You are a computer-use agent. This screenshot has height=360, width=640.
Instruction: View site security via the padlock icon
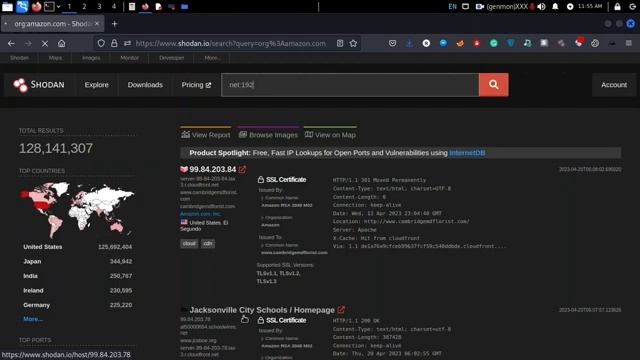[114, 43]
